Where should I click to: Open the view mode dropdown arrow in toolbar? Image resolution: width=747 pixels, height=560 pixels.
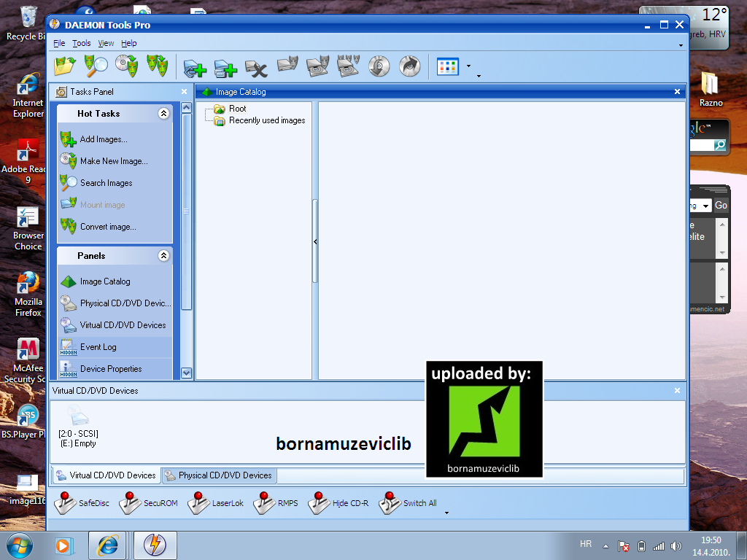click(469, 66)
